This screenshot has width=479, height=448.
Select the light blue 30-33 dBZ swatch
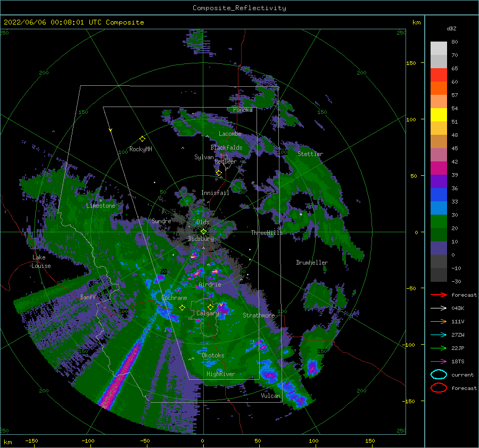click(x=439, y=208)
